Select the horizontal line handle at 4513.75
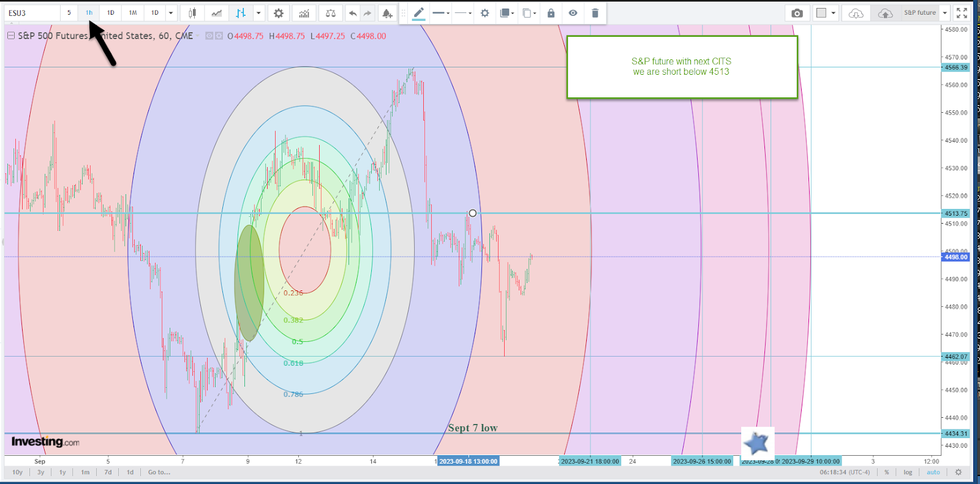The image size is (980, 484). 472,213
